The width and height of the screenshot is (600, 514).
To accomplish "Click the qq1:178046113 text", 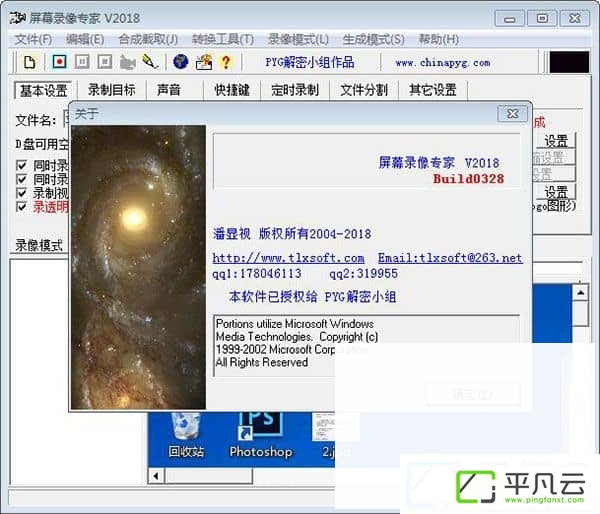I will point(257,274).
